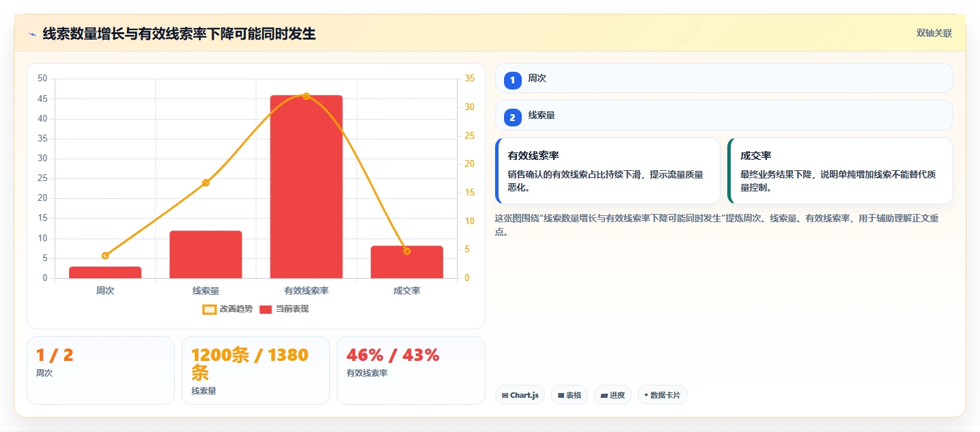Click the right axis value 35

469,79
